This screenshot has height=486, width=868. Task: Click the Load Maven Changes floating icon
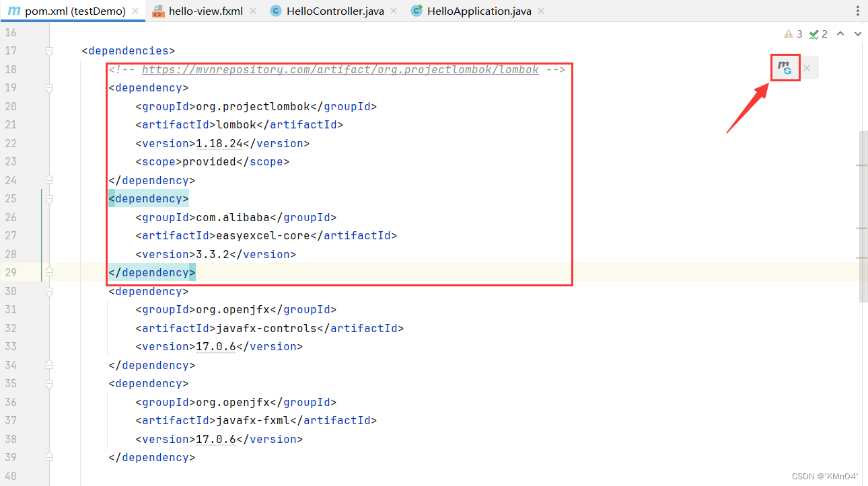tap(785, 67)
